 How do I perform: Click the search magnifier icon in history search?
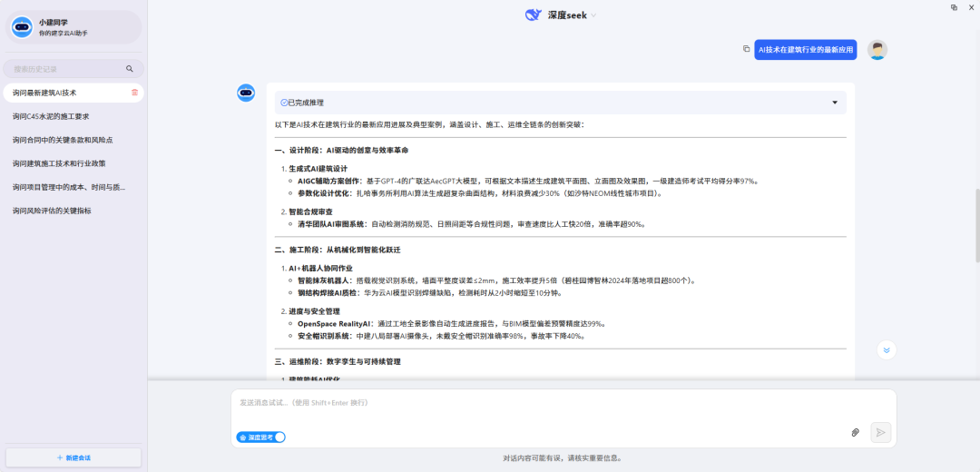tap(130, 69)
